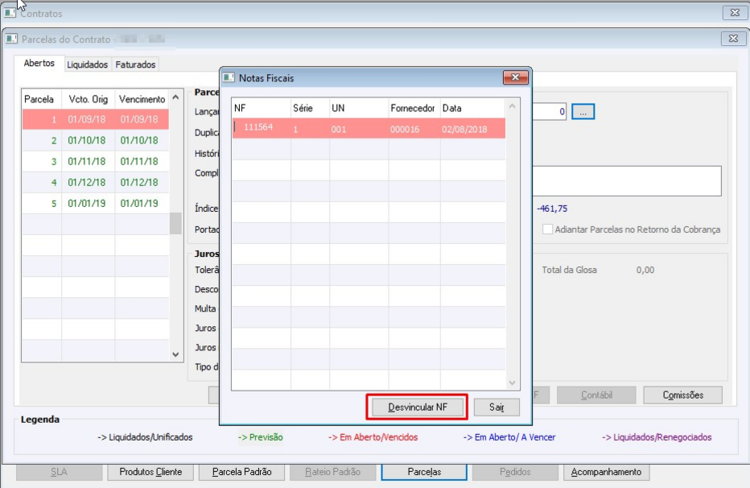
Task: Click the Notas Fiscais dialog window icon
Action: pos(229,78)
